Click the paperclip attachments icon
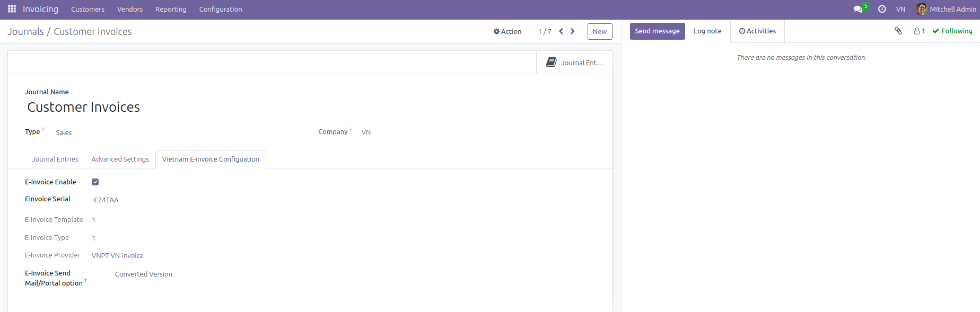Image resolution: width=980 pixels, height=312 pixels. coord(898,31)
